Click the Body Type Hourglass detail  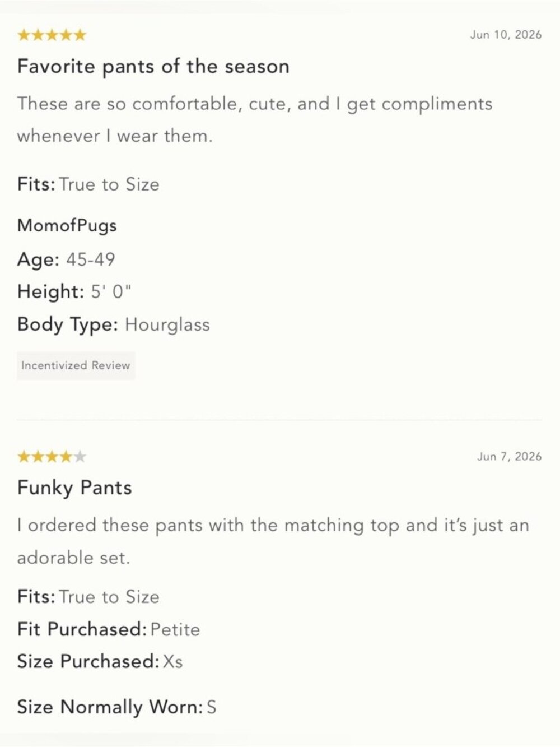point(114,325)
